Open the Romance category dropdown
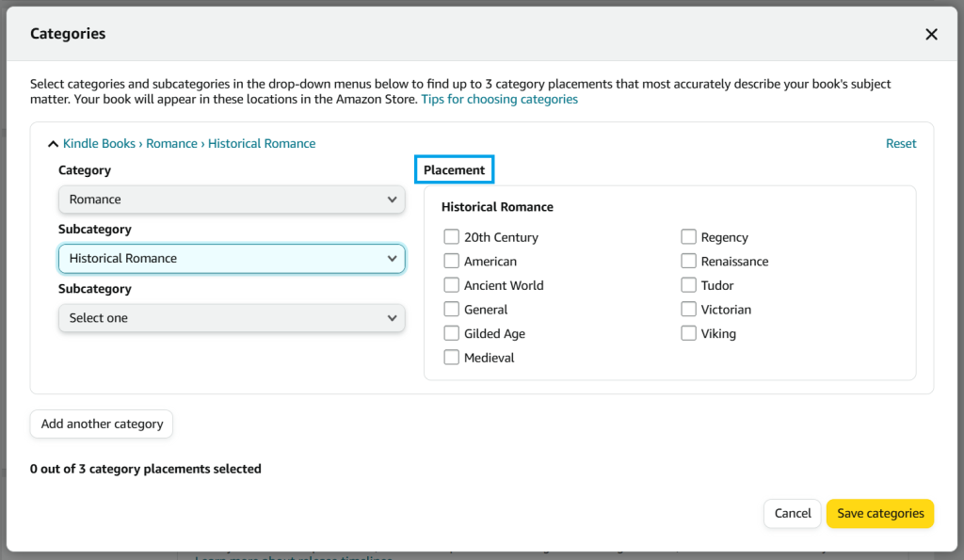Image resolution: width=964 pixels, height=560 pixels. click(x=231, y=200)
